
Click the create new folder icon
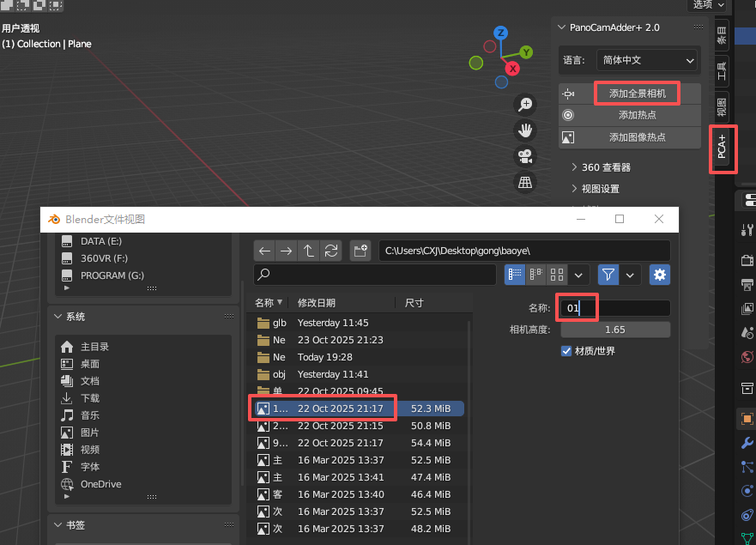tap(360, 251)
